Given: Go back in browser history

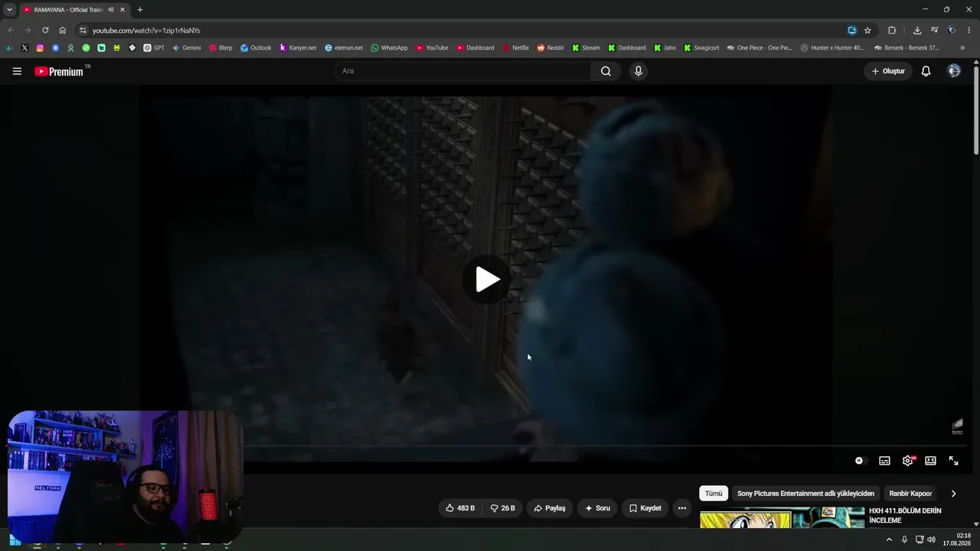Looking at the screenshot, I should pos(11,31).
